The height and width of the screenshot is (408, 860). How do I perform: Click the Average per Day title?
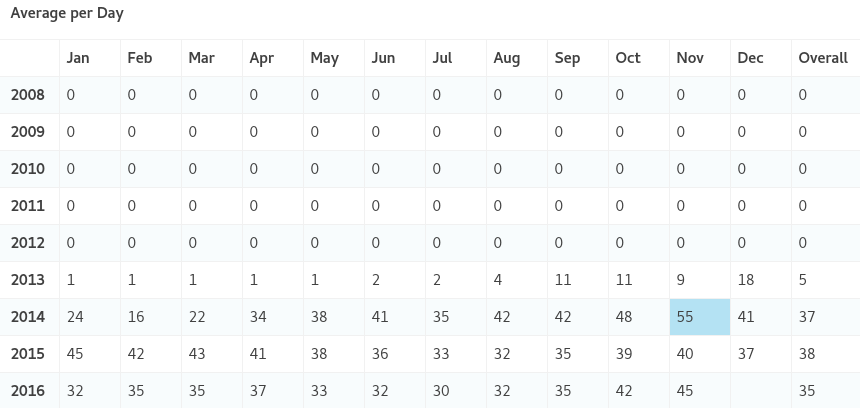pyautogui.click(x=67, y=15)
